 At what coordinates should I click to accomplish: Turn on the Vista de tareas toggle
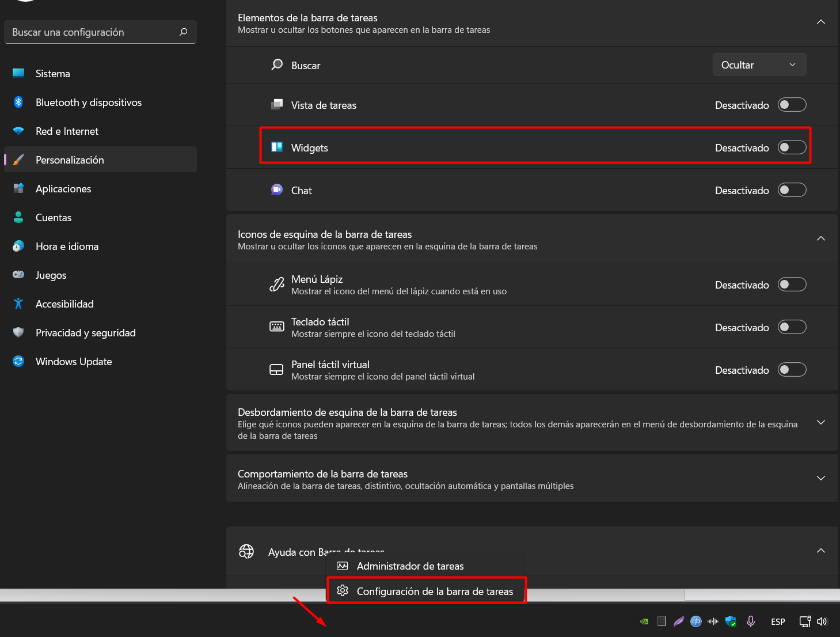tap(792, 105)
